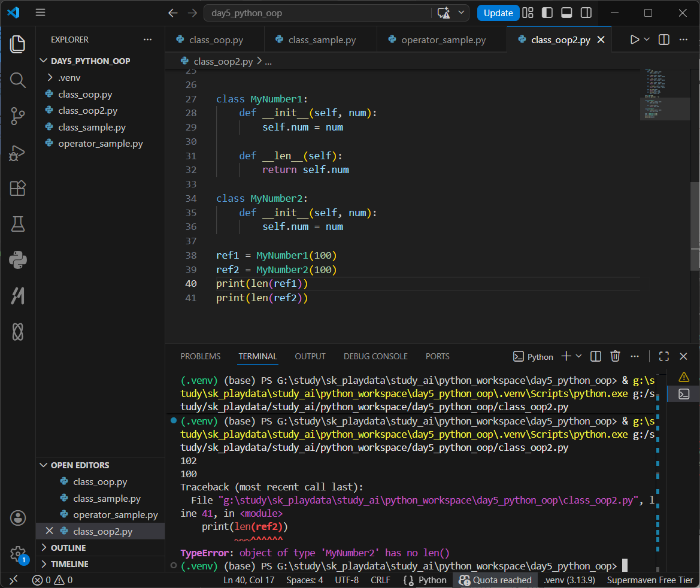
Task: Open the OUTPUT panel tab
Action: pyautogui.click(x=310, y=356)
